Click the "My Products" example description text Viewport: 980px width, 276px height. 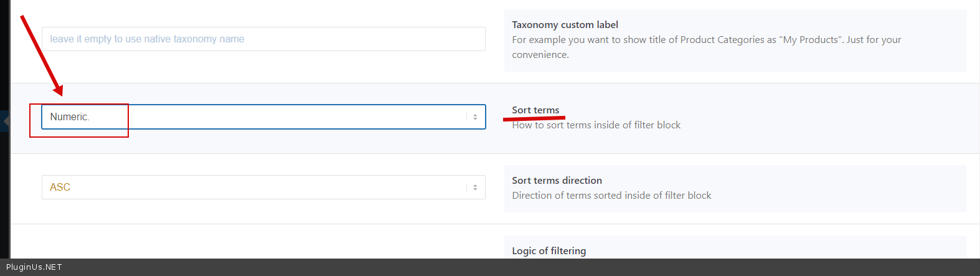coord(706,40)
